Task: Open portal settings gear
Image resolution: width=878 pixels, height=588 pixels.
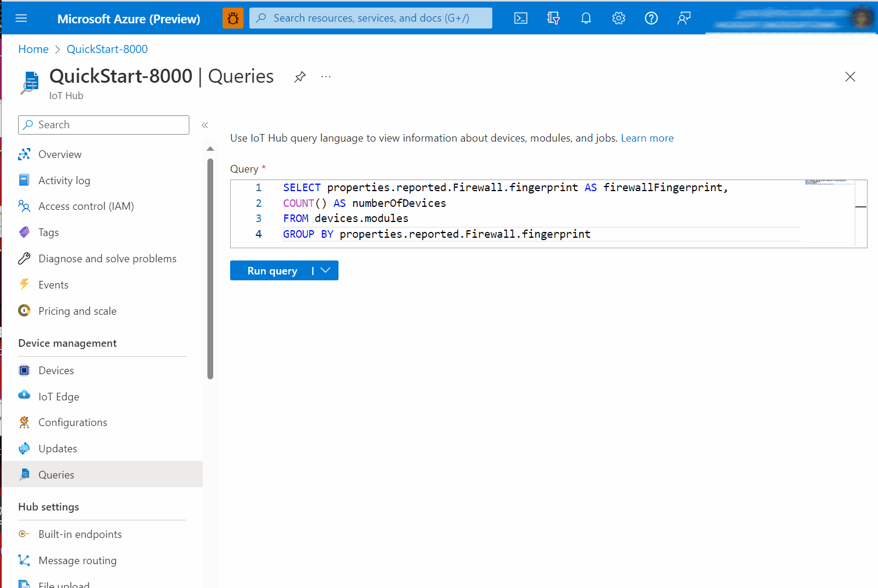Action: click(619, 18)
